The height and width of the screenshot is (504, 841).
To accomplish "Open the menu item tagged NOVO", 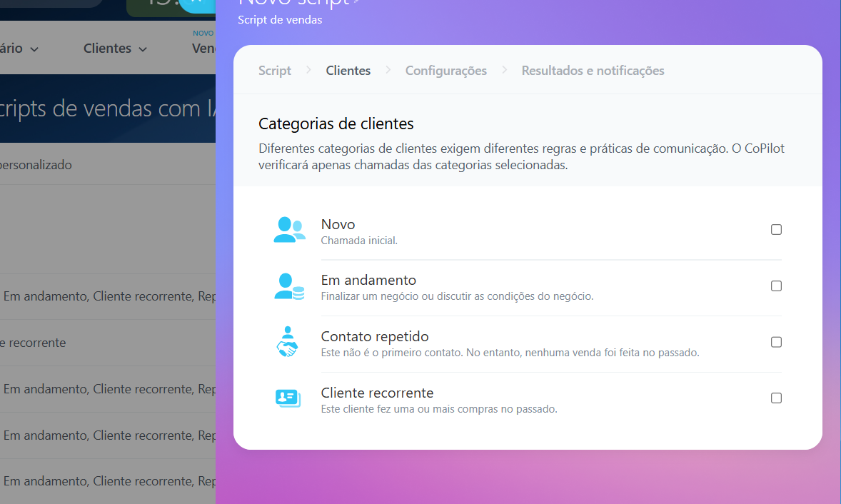I will pos(203,48).
